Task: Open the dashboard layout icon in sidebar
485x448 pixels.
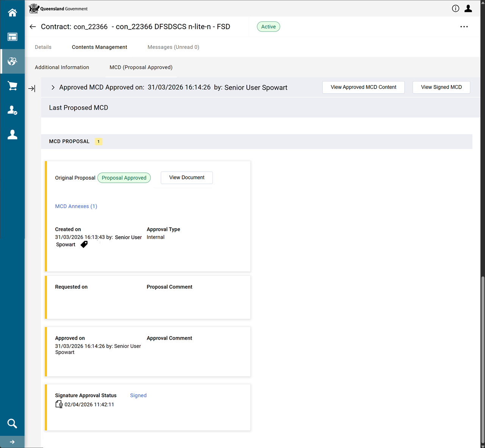Action: (12, 37)
